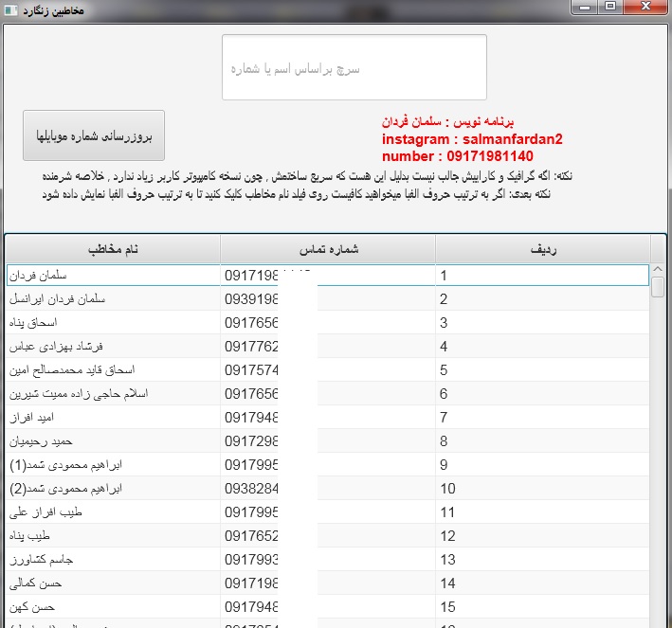This screenshot has width=672, height=628.
Task: Sort by نام مخاطب column header
Action: click(113, 249)
